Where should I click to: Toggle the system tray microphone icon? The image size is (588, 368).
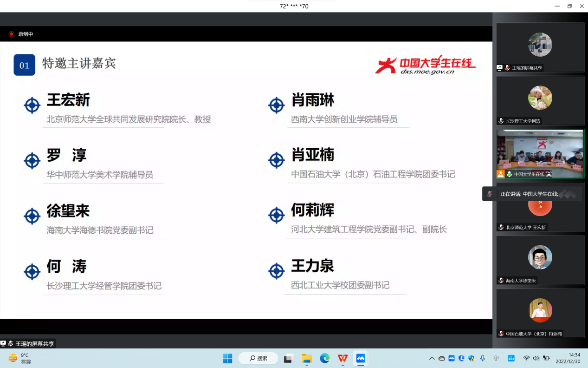click(x=483, y=358)
